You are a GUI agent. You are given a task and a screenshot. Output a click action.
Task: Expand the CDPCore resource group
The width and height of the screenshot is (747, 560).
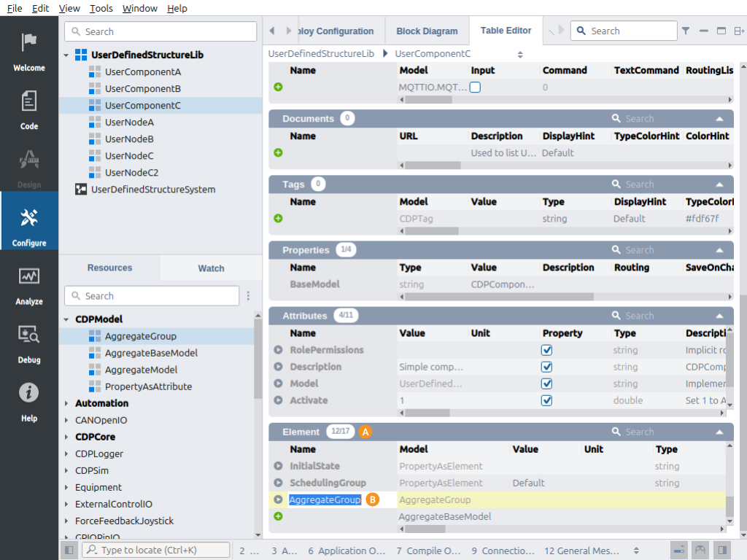pyautogui.click(x=66, y=437)
